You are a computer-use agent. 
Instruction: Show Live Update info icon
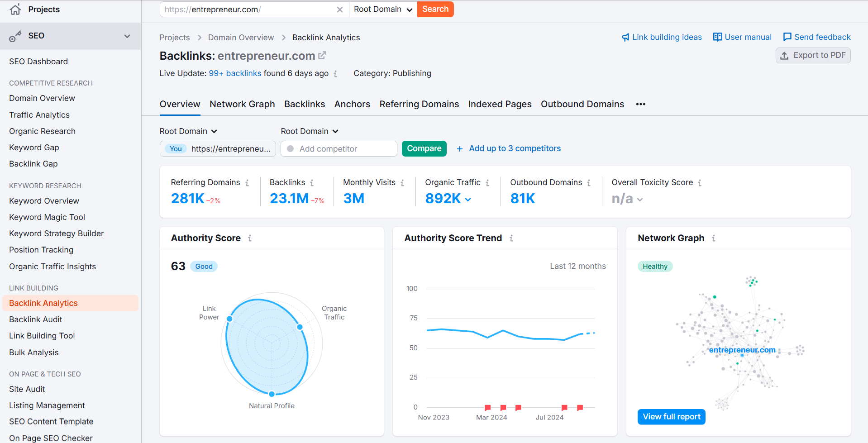[335, 74]
